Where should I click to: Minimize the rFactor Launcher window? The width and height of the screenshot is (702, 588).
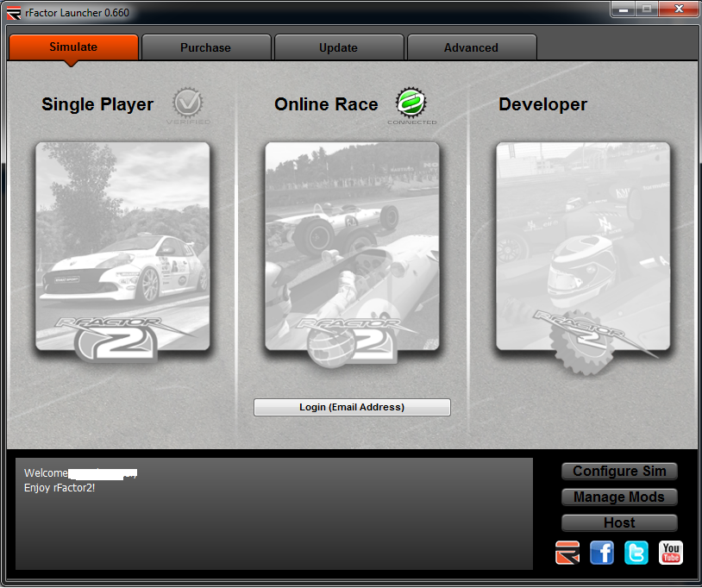click(x=624, y=9)
